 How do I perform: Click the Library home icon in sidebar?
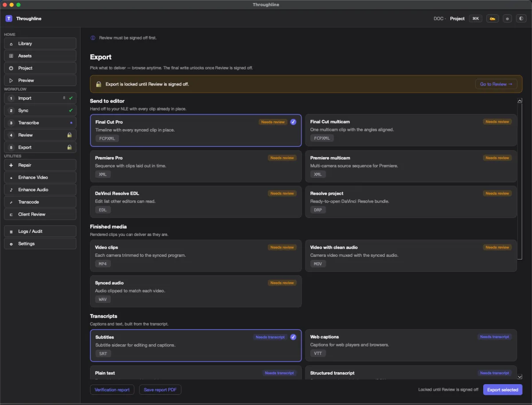11,43
